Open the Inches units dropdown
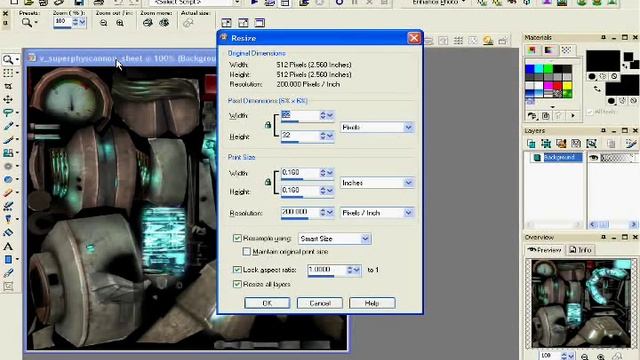 pos(409,183)
